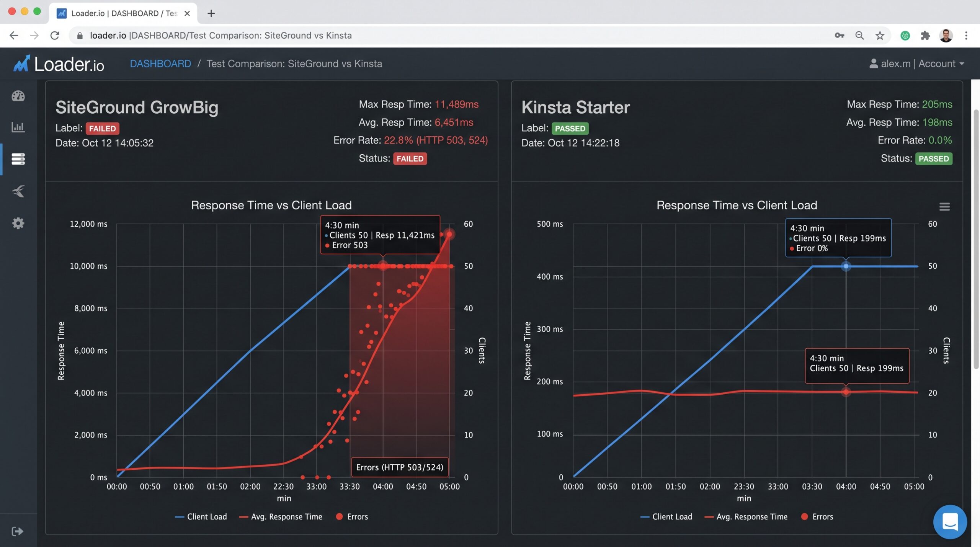Click the Kinsta Starter heading
The height and width of the screenshot is (547, 980).
click(x=575, y=107)
